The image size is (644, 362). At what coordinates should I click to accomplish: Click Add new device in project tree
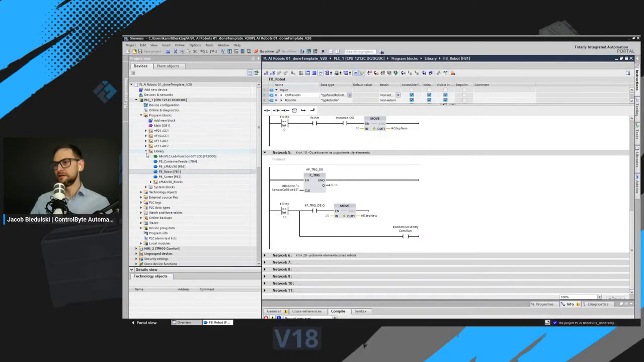click(x=155, y=89)
